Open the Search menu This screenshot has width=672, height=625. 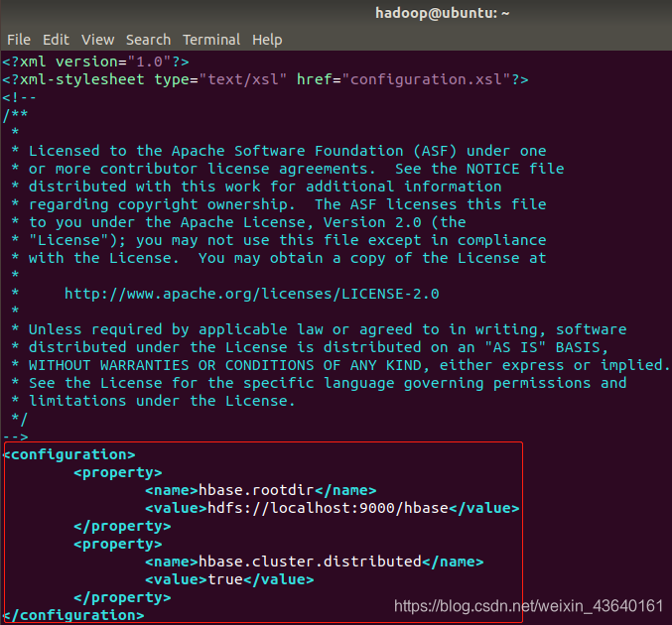click(x=148, y=40)
